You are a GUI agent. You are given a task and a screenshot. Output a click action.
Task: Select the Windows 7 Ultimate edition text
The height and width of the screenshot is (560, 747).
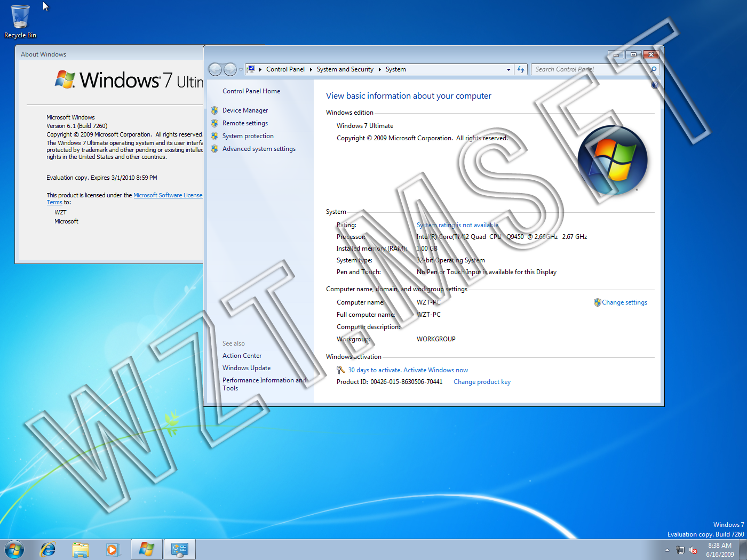[365, 126]
